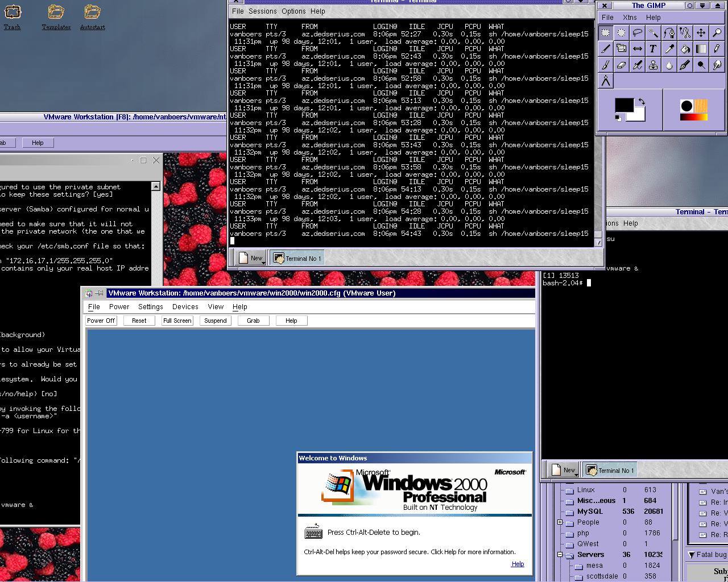This screenshot has width=728, height=582.
Task: Select the Intelligent Scissors tool
Action: [x=685, y=33]
